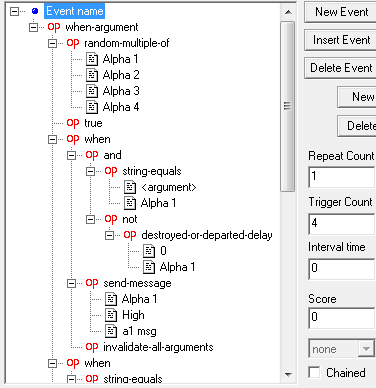Click the Delete Event button
Image resolution: width=376 pixels, height=388 pixels.
pyautogui.click(x=341, y=68)
